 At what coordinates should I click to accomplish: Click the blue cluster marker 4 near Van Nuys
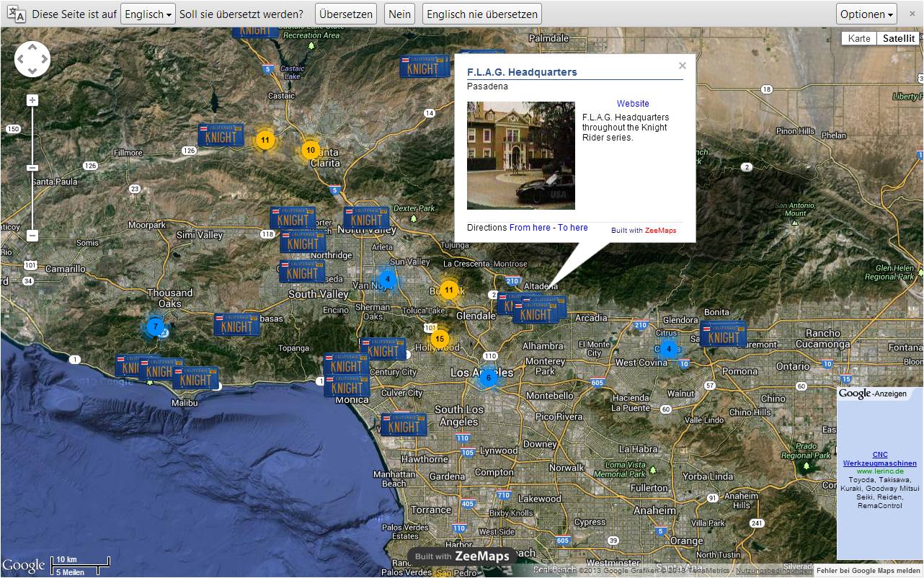[x=387, y=279]
